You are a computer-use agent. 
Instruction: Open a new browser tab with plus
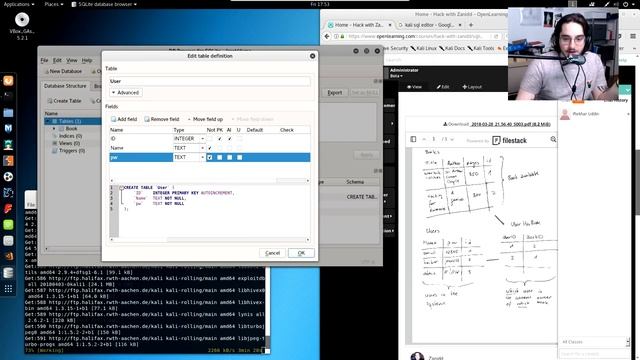click(x=471, y=25)
